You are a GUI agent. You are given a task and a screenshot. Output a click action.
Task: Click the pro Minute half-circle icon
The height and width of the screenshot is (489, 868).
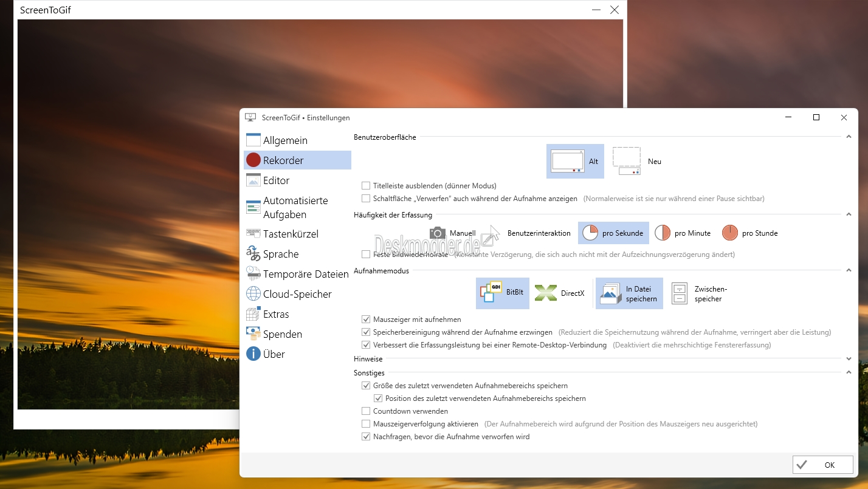pyautogui.click(x=663, y=233)
